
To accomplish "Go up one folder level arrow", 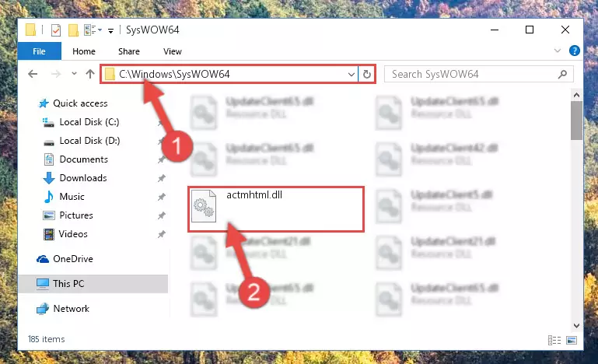I will pyautogui.click(x=90, y=74).
